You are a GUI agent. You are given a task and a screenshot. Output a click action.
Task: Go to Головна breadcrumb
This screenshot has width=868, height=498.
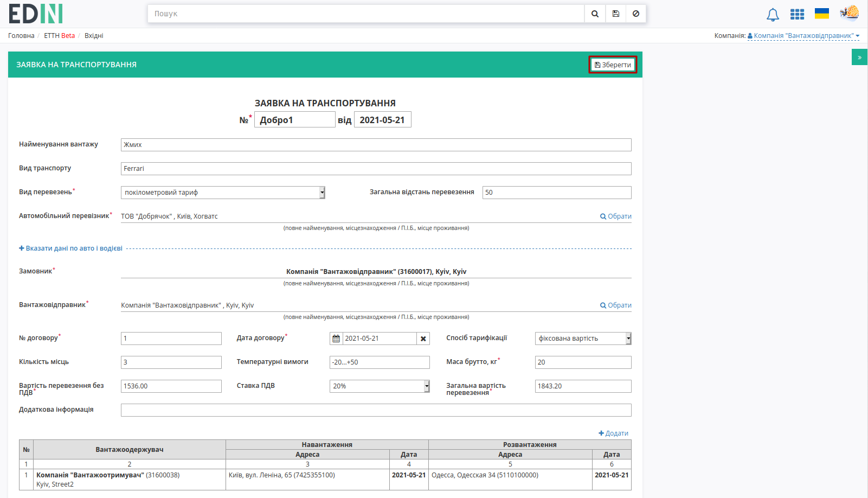coord(21,36)
